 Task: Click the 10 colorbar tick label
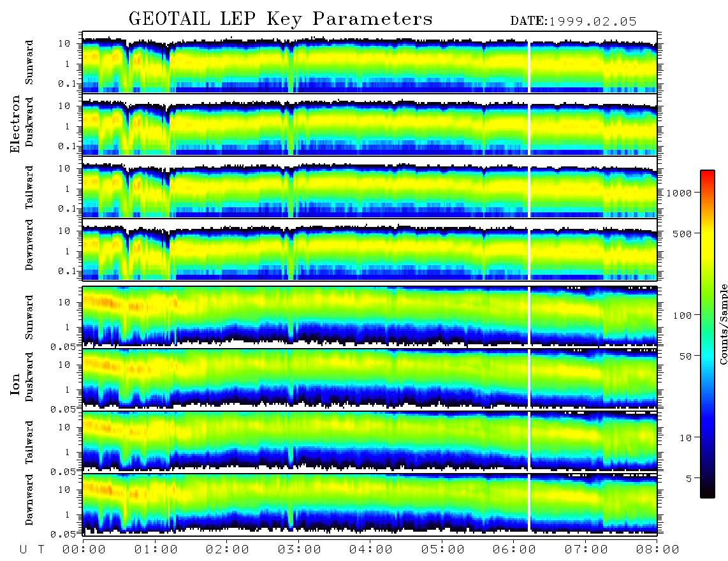685,437
